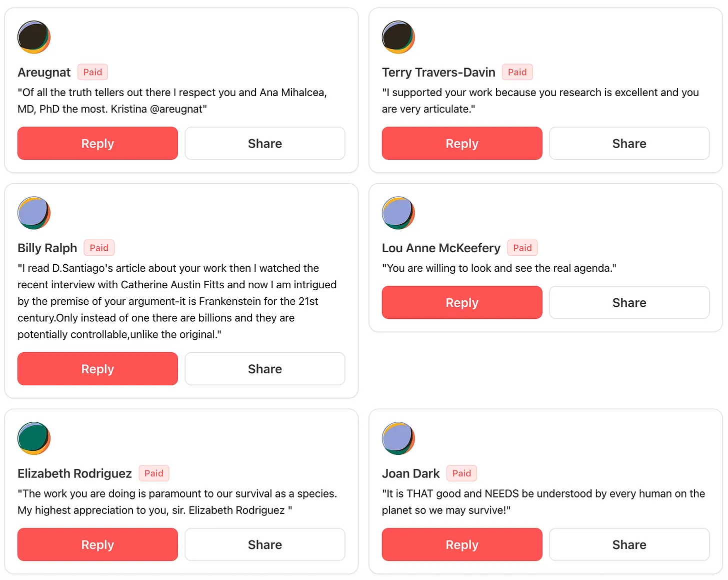Click Joan Dark's avatar icon
The width and height of the screenshot is (728, 580).
click(398, 438)
